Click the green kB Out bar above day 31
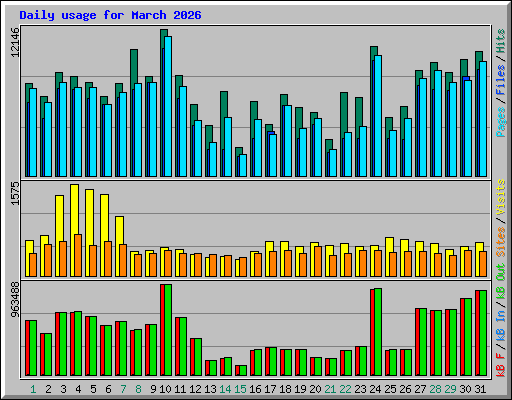Screen dimensions: 512x400 [483, 333]
